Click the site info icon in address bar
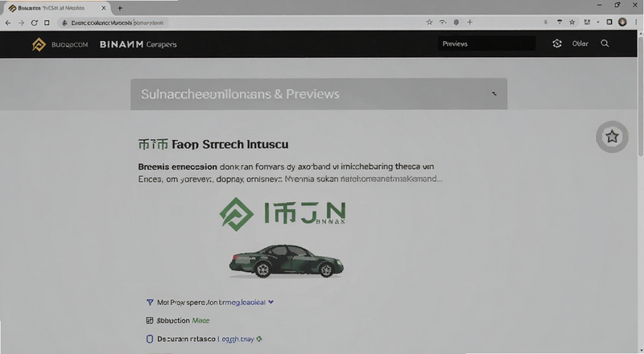Screen dimensions: 644x354 click(x=64, y=23)
